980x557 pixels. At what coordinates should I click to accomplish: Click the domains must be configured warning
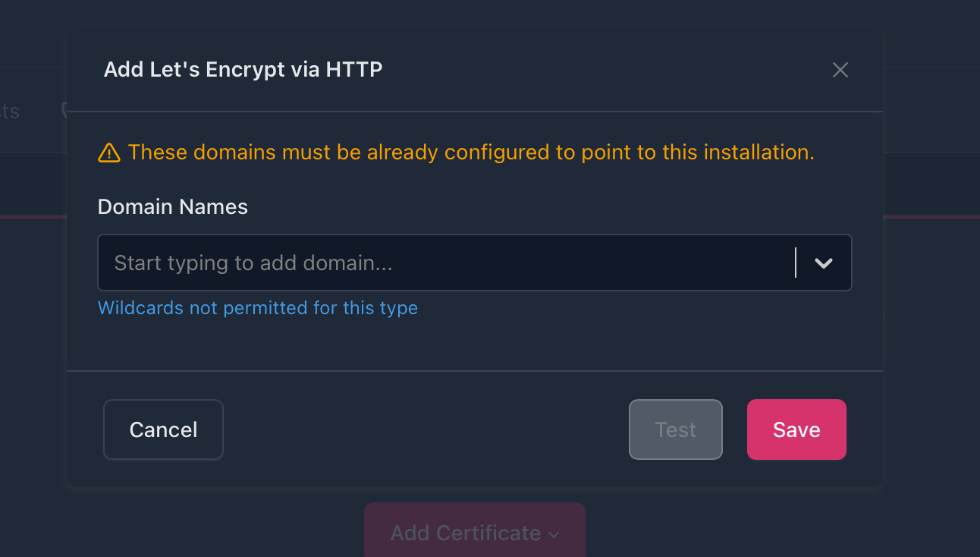(470, 153)
